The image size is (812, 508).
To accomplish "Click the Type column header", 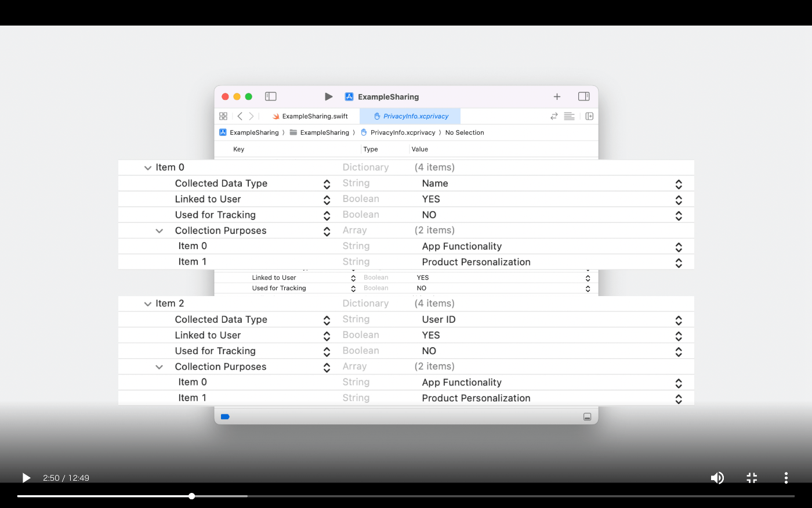I will tap(371, 149).
